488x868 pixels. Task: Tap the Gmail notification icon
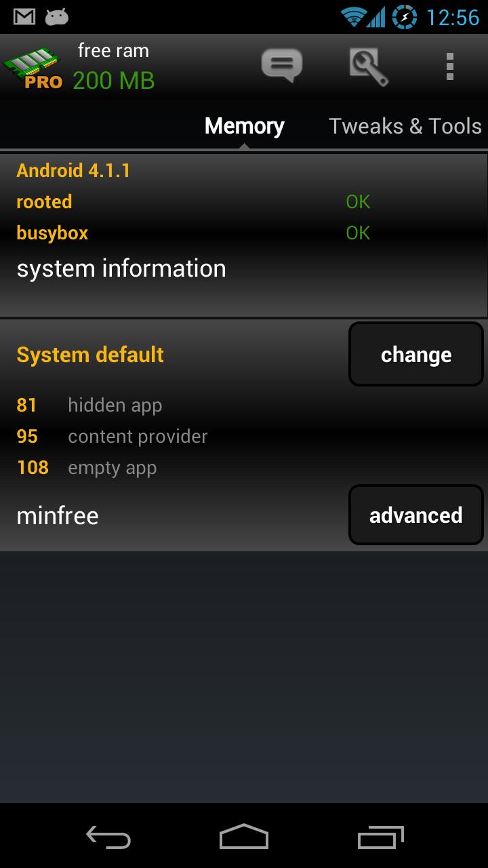[x=24, y=17]
